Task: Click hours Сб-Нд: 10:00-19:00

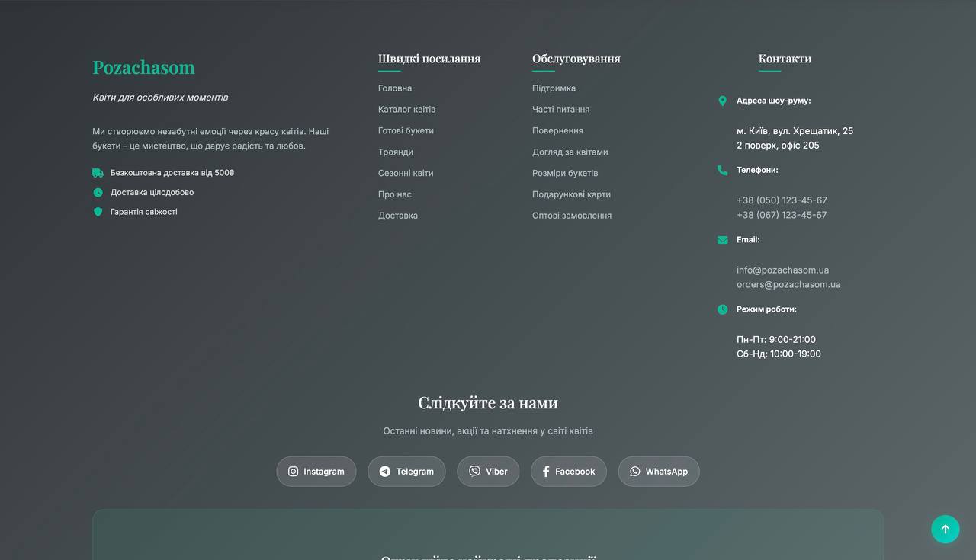Action: tap(779, 354)
